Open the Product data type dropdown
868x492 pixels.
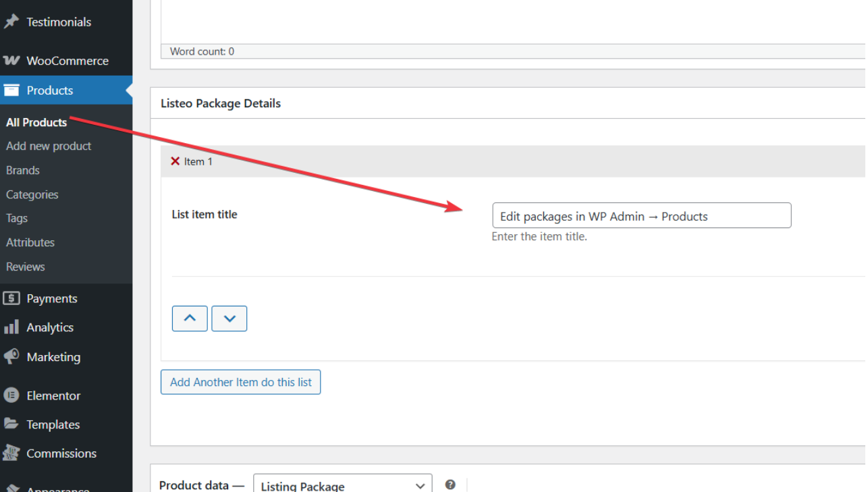point(342,485)
